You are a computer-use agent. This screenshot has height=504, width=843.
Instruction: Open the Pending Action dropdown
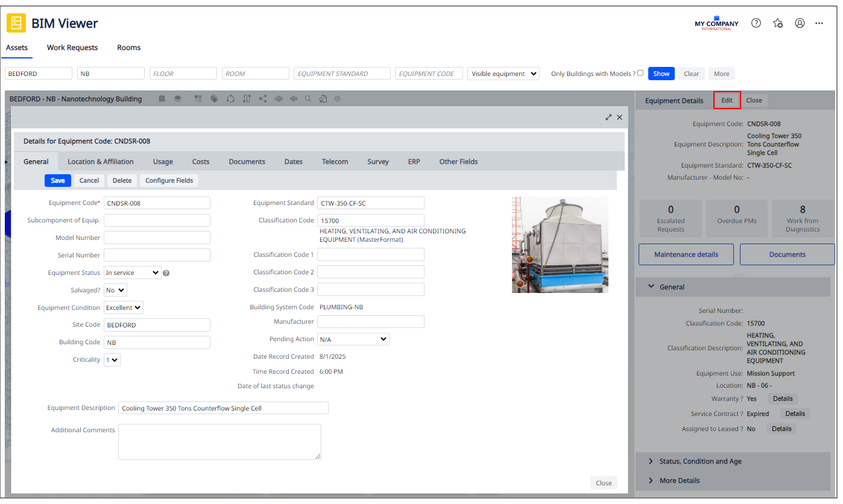pos(353,339)
